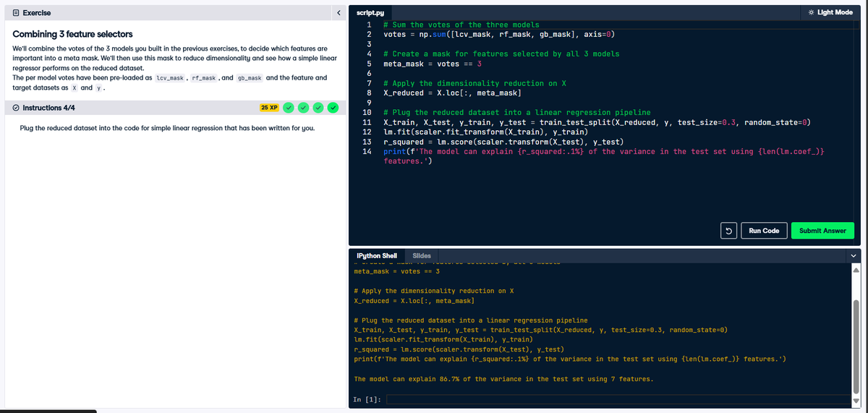This screenshot has height=413, width=868.
Task: Click the 'r_squared' line in IPython Shell
Action: coord(459,349)
